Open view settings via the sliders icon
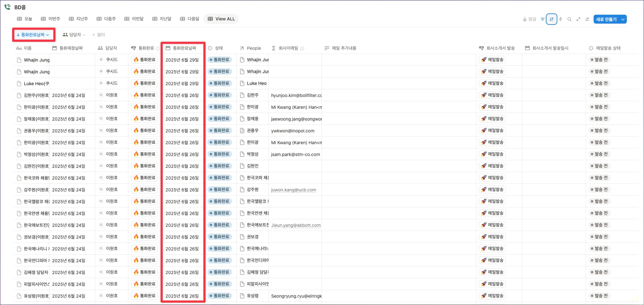 click(587, 19)
